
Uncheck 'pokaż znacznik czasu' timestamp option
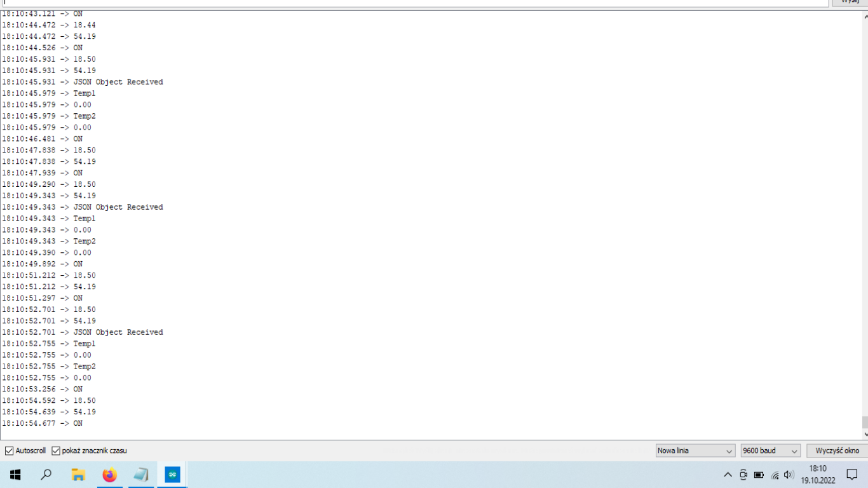pyautogui.click(x=56, y=451)
